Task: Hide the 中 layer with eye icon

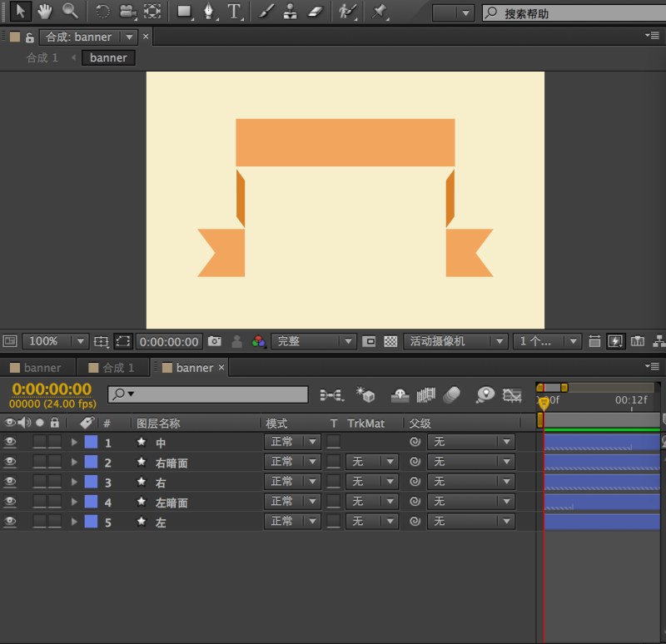Action: pyautogui.click(x=10, y=443)
